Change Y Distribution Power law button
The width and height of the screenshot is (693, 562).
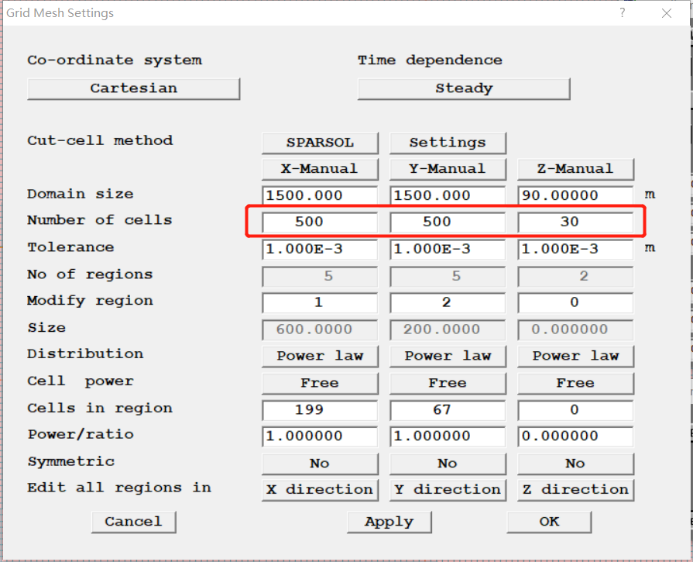coord(448,357)
